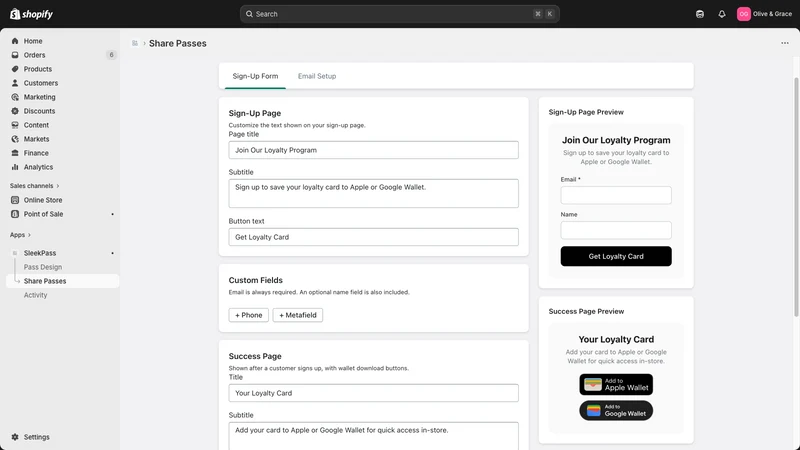Open the Olive & Grace account menu
The image size is (800, 450).
point(764,14)
